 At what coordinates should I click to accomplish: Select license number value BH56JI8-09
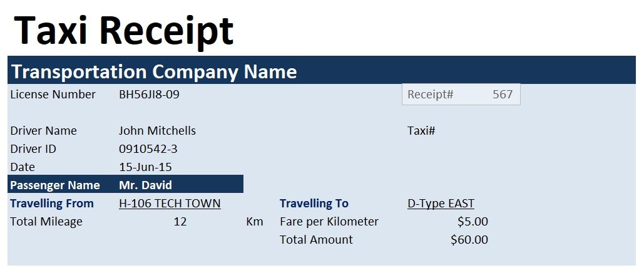(x=149, y=95)
